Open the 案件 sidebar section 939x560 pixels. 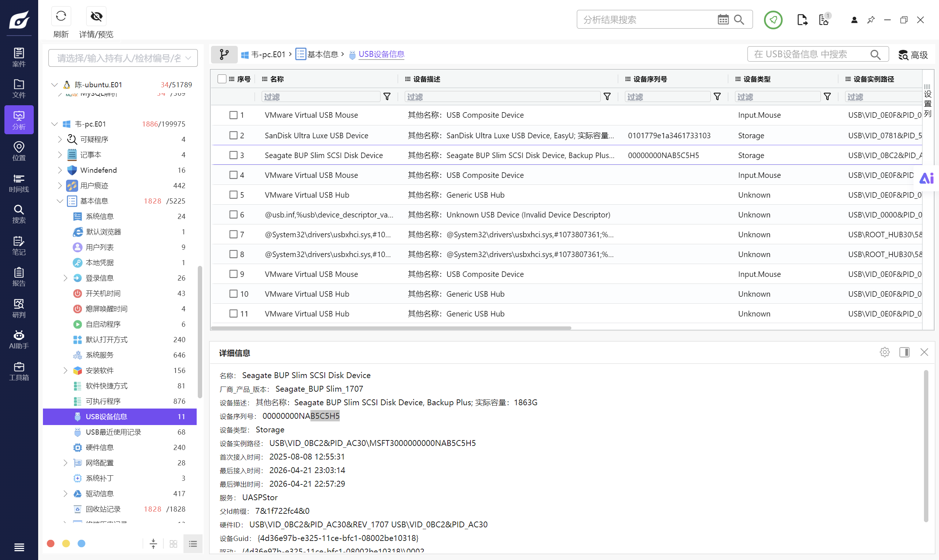[19, 57]
